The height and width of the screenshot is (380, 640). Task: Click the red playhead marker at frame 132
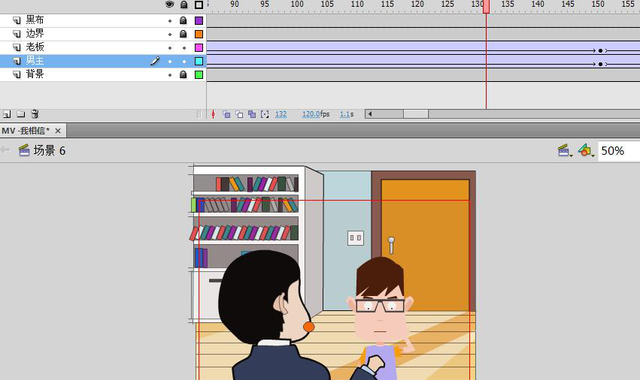tap(486, 7)
